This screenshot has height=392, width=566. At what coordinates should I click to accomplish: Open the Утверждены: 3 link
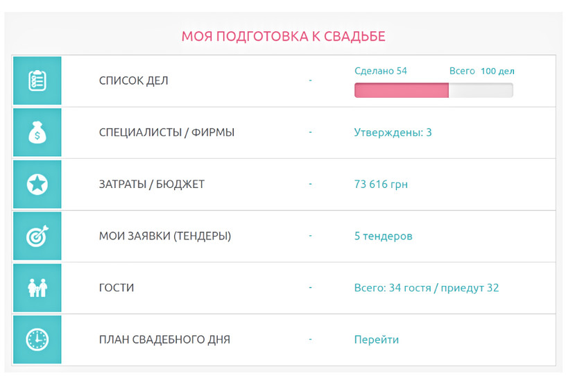(x=393, y=133)
